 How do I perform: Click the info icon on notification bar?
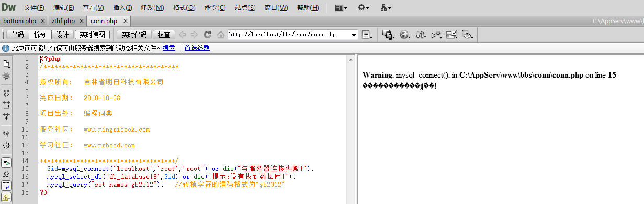(x=6, y=48)
